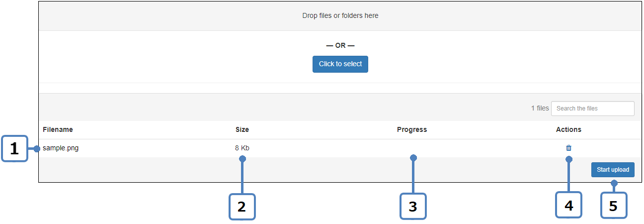Click callout number 1 box
Viewport: 644px width, 224px height.
tap(14, 149)
